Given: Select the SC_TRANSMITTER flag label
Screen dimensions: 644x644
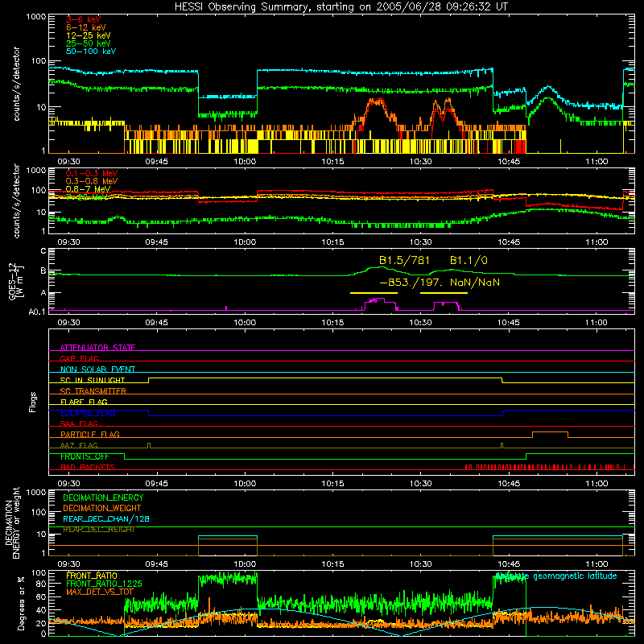Looking at the screenshot, I should point(93,390).
